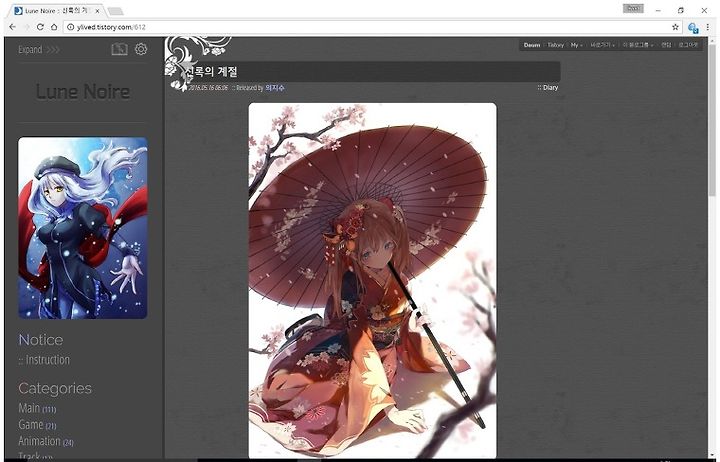Screen dimensions: 720x462
Task: Expand the My dropdown menu
Action: [576, 45]
